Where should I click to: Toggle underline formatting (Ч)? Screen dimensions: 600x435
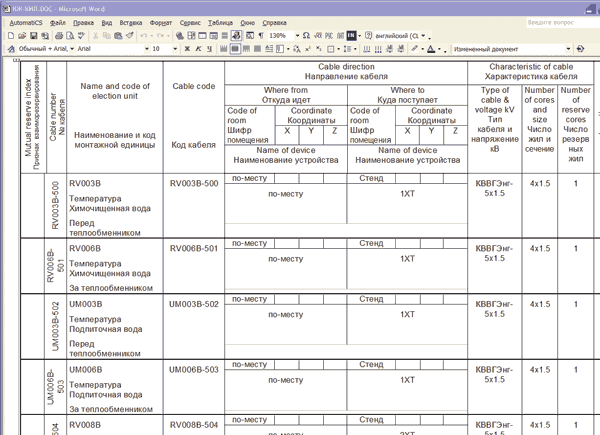(209, 49)
